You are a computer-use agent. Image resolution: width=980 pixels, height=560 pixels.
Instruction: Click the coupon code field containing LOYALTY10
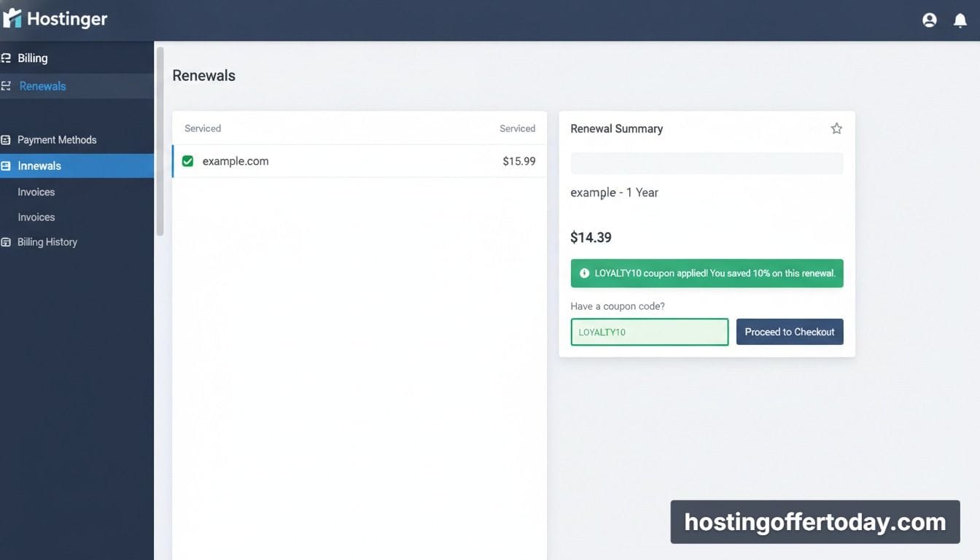(650, 332)
